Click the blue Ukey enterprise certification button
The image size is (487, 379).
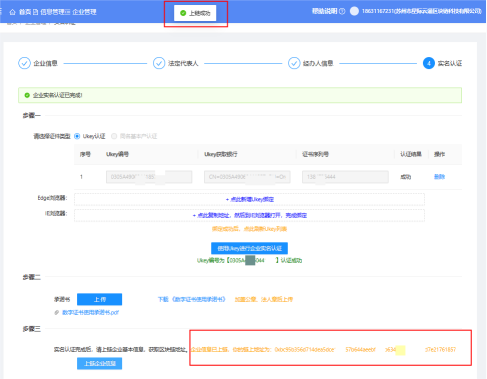[x=249, y=248]
